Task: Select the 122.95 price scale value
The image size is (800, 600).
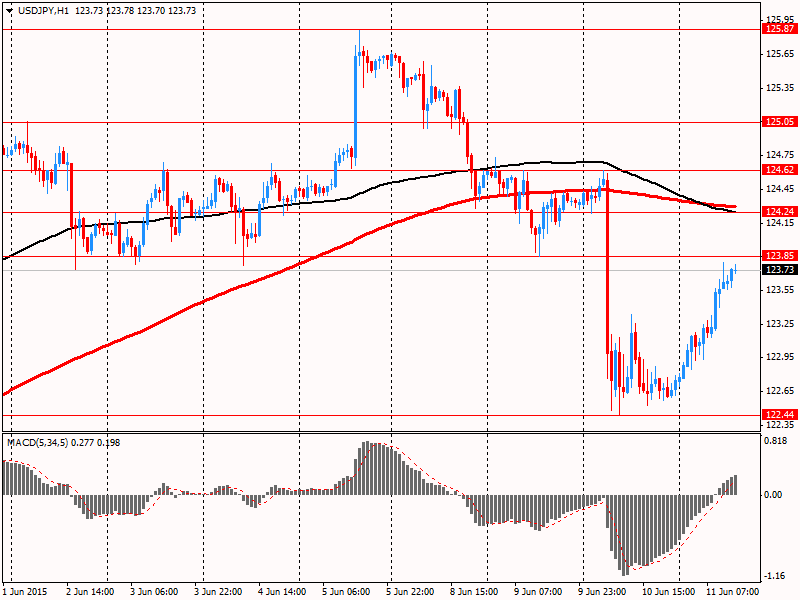Action: point(780,357)
